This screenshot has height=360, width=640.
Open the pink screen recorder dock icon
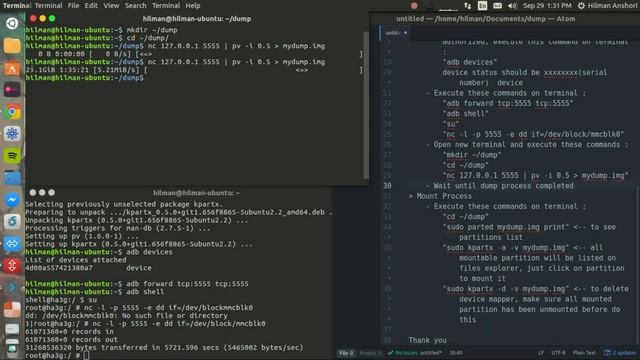tap(12, 90)
